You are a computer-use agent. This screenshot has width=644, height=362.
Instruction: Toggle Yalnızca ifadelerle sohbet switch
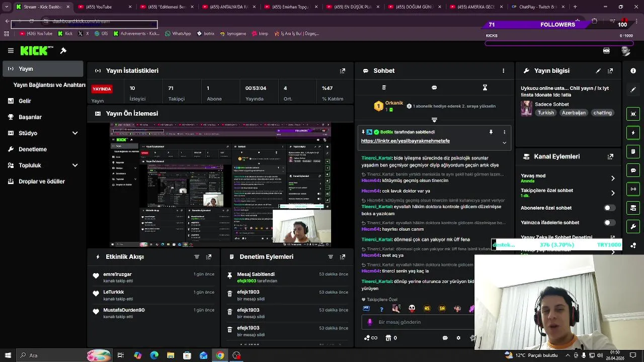click(x=609, y=222)
